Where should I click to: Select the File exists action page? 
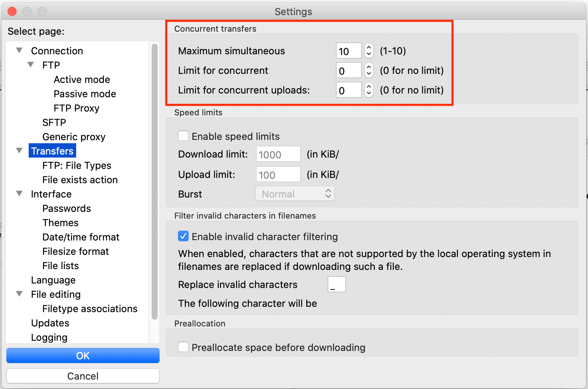pos(80,180)
